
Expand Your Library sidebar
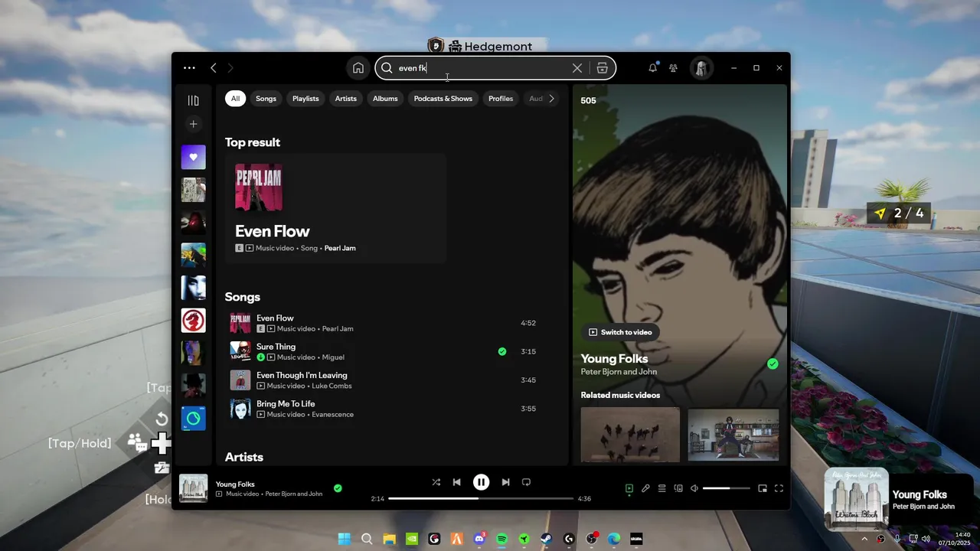pyautogui.click(x=193, y=100)
